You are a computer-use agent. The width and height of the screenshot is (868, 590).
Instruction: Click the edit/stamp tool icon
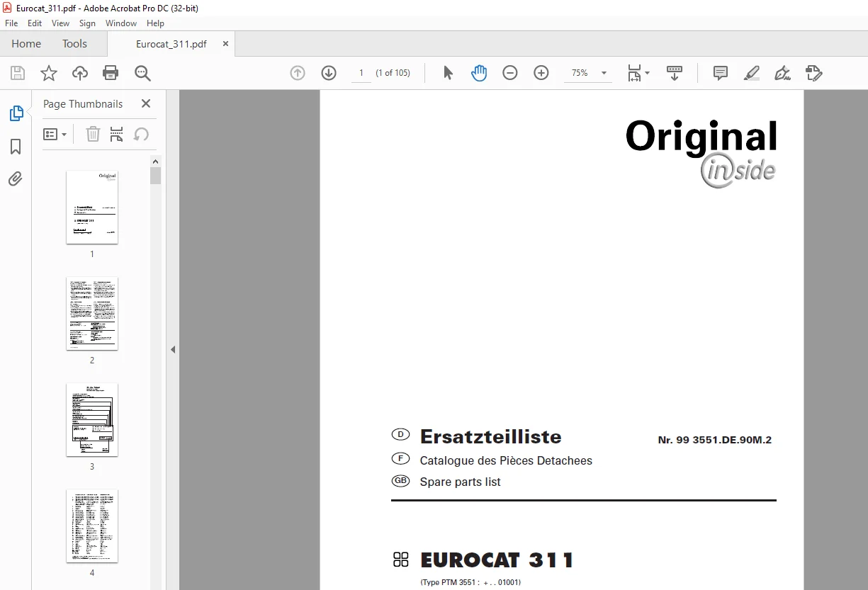(814, 73)
